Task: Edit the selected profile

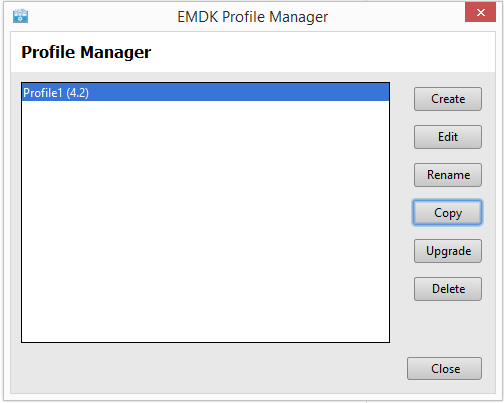Action: coord(448,137)
